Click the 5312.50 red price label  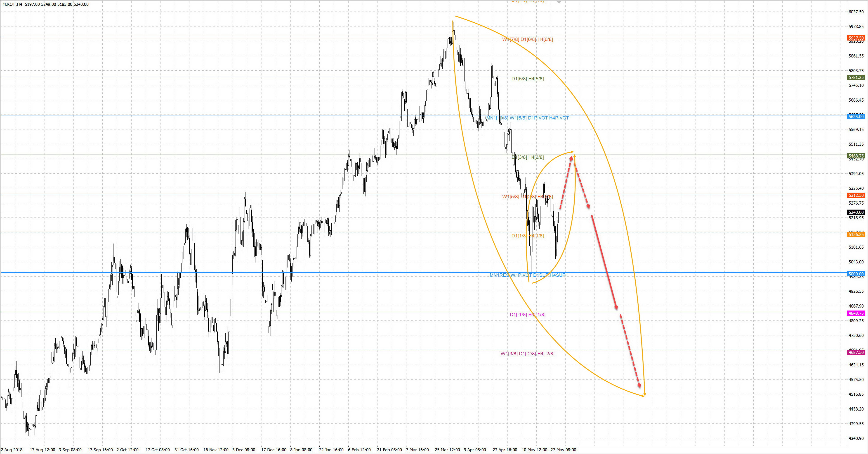[856, 195]
